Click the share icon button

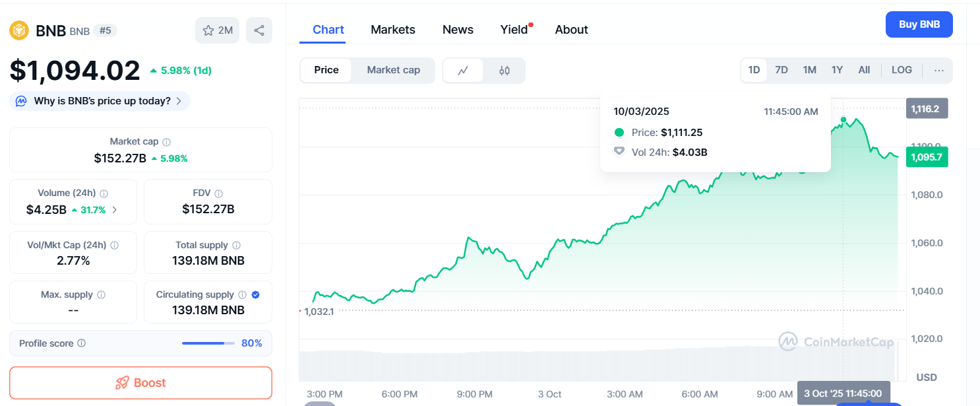click(259, 30)
